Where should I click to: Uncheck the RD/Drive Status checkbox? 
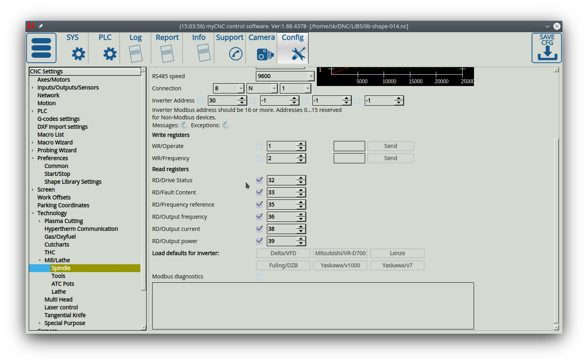pos(259,180)
